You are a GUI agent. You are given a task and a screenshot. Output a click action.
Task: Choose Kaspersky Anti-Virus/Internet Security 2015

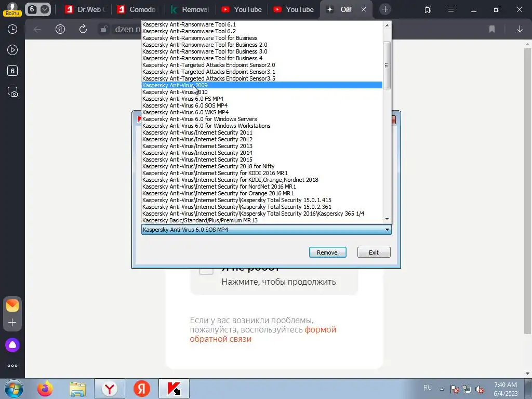[x=262, y=159]
